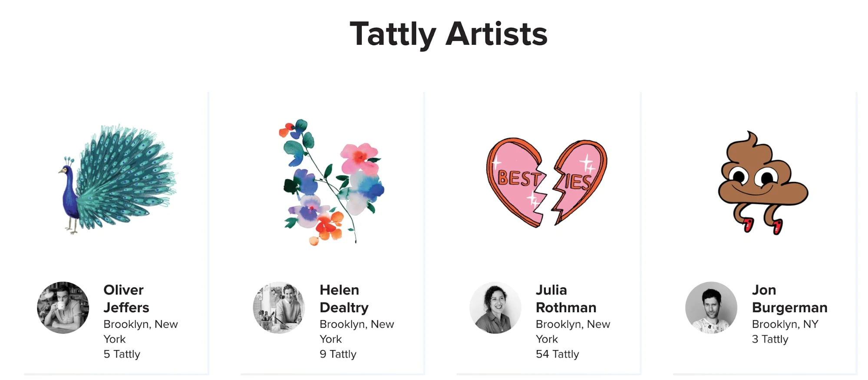Open the Oliver Jeffers artist name link
This screenshot has width=868, height=380.
pos(126,299)
